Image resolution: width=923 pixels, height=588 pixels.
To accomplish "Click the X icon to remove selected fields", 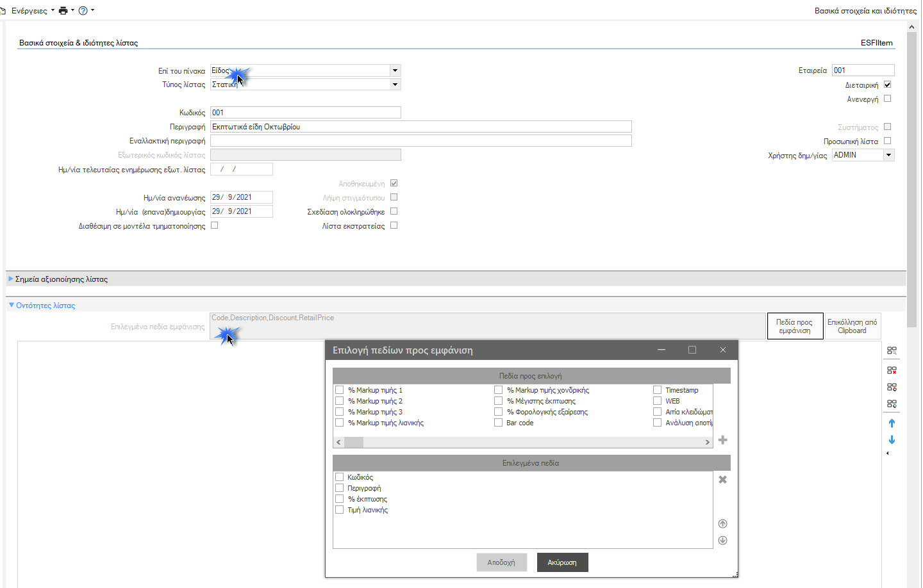I will [x=722, y=480].
